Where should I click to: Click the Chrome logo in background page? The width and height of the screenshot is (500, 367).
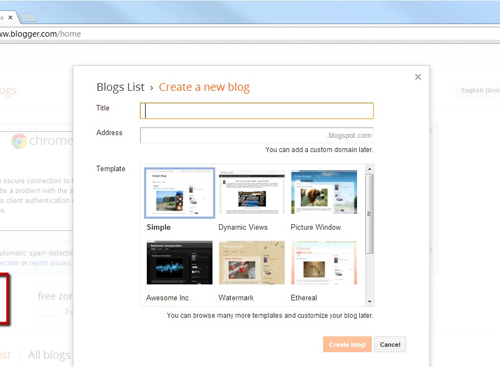click(19, 141)
